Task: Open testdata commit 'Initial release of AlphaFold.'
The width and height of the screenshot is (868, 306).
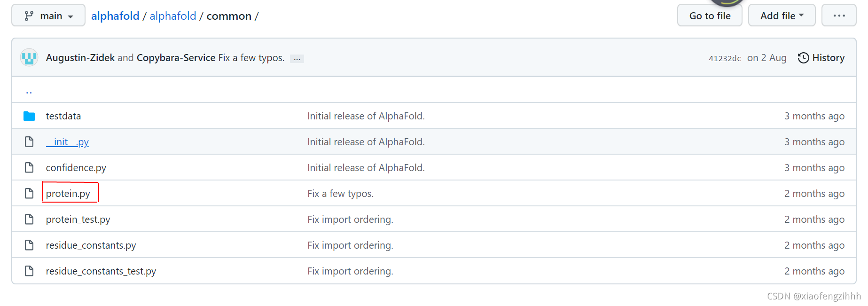Action: click(366, 116)
